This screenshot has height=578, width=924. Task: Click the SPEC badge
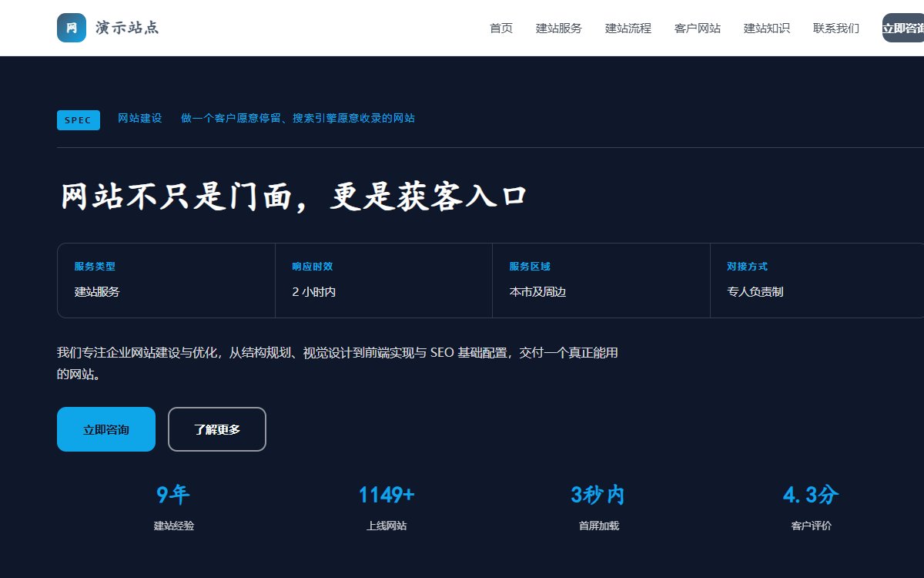tap(79, 120)
